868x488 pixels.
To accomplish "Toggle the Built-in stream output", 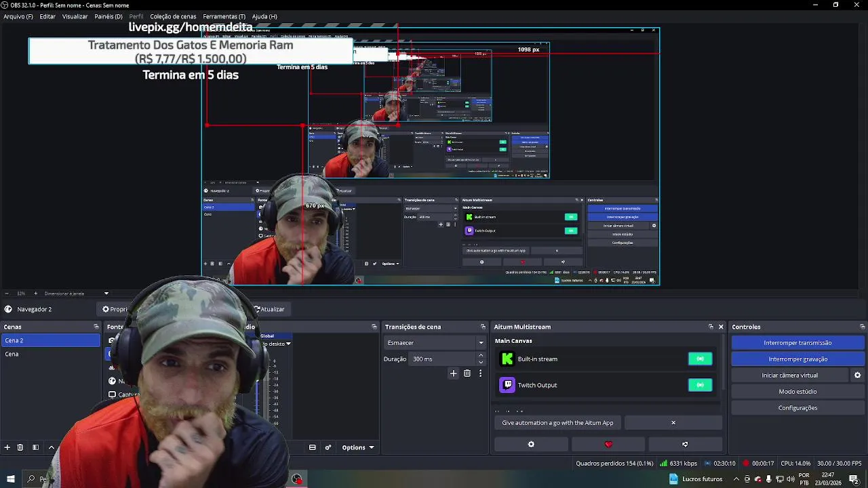I will [700, 359].
